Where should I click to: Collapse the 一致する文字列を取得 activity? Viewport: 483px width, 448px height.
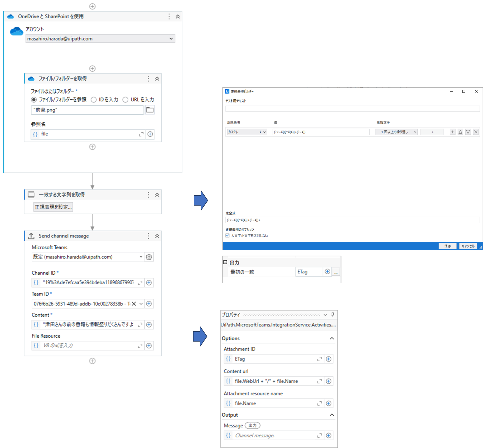coord(157,195)
